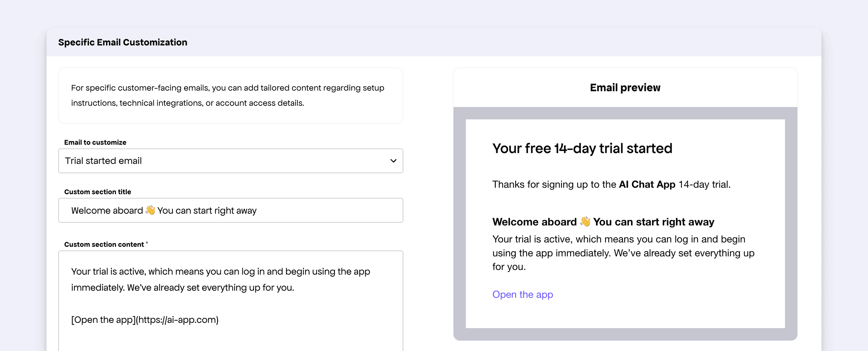Click the 'Your free 14-day trial started' headline
The width and height of the screenshot is (868, 351).
click(x=582, y=148)
